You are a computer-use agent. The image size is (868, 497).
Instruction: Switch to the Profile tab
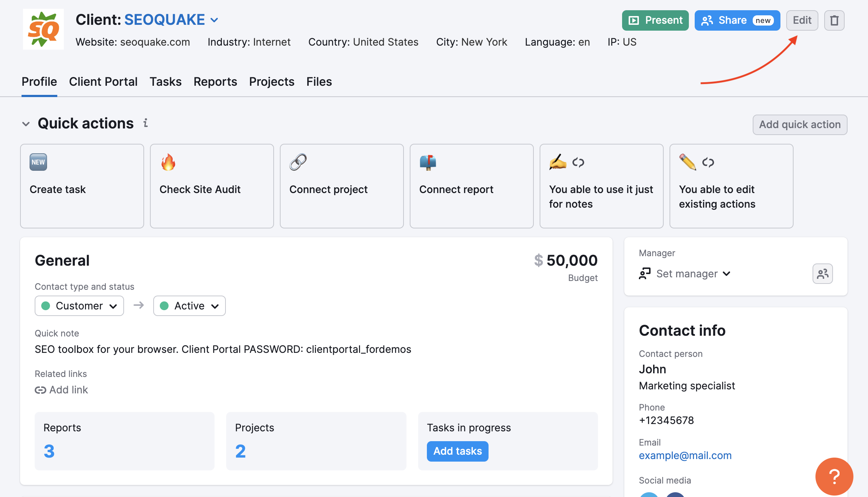39,82
